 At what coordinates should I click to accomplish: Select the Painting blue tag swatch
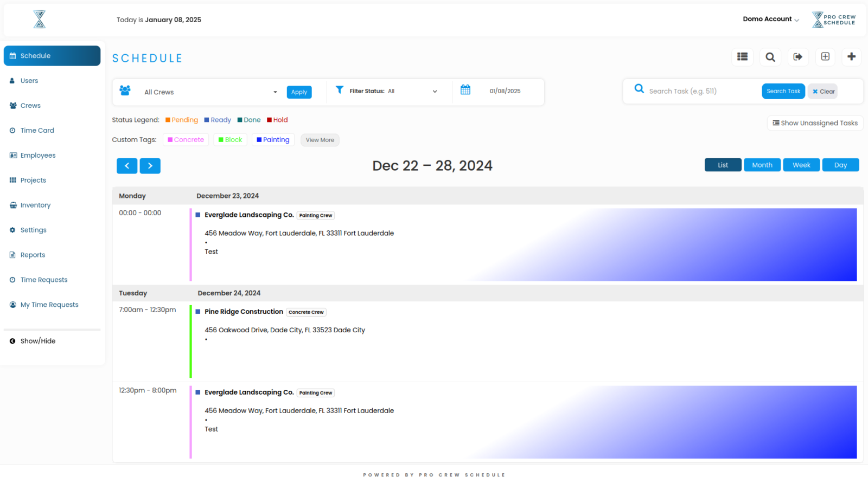pyautogui.click(x=259, y=140)
